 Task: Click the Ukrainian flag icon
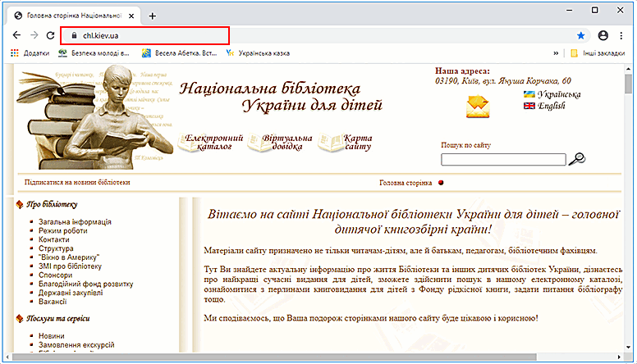tap(529, 94)
